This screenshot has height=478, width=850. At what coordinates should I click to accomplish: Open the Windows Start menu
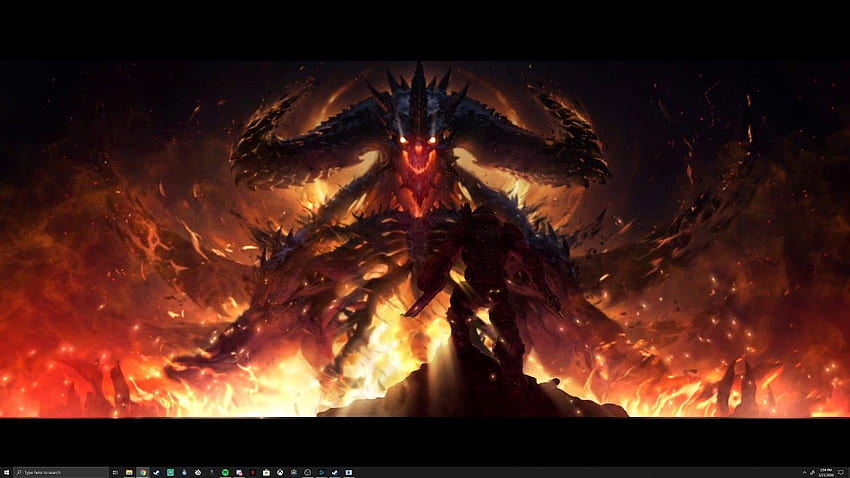[x=6, y=473]
